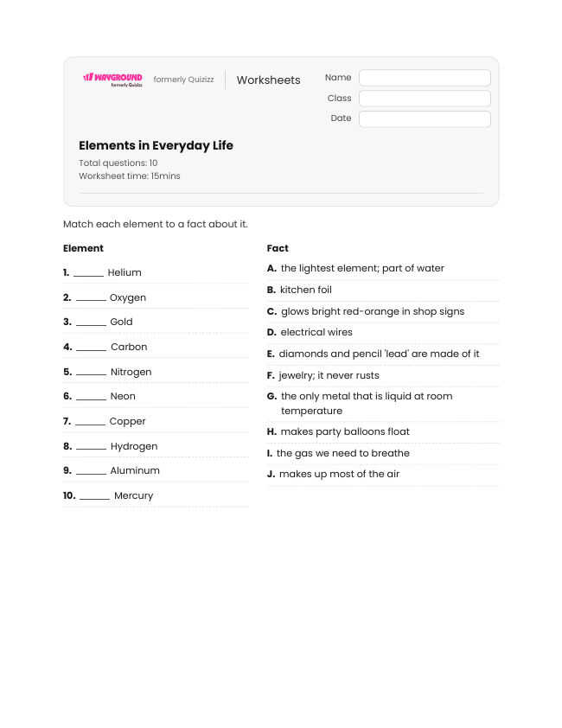Click the title 'Elements in Everyday Life'
This screenshot has width=562, height=728.
click(156, 146)
